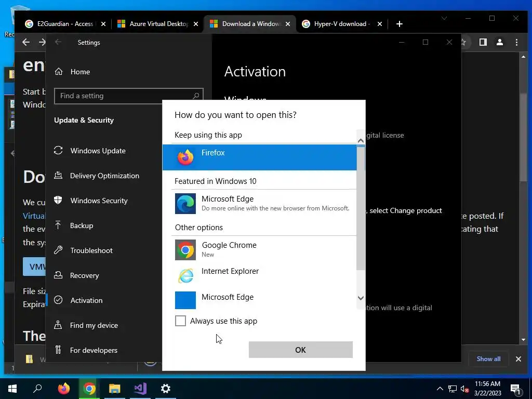Click the app list scrollbar thumb
This screenshot has width=532, height=399.
(361, 208)
